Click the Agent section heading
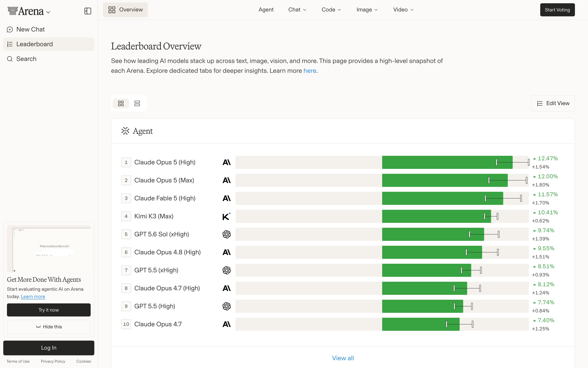This screenshot has width=588, height=368. [x=143, y=131]
